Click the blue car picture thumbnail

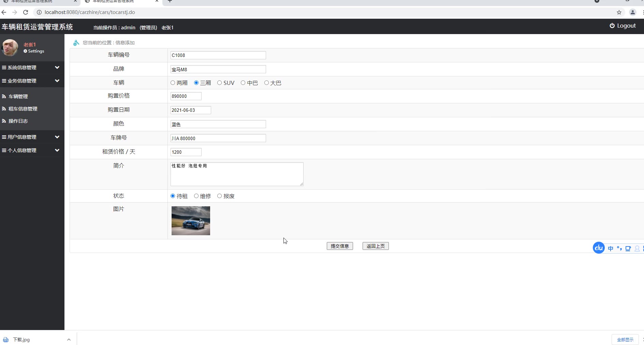point(191,221)
